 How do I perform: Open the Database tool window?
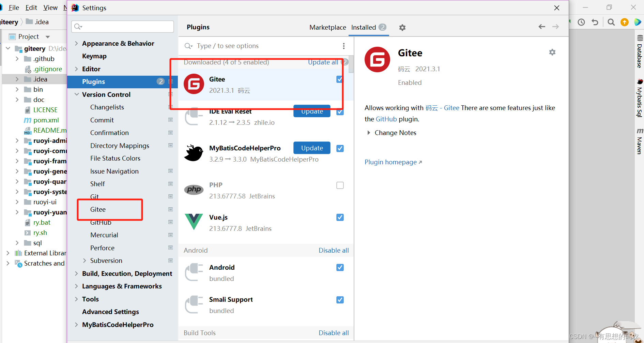tap(640, 51)
